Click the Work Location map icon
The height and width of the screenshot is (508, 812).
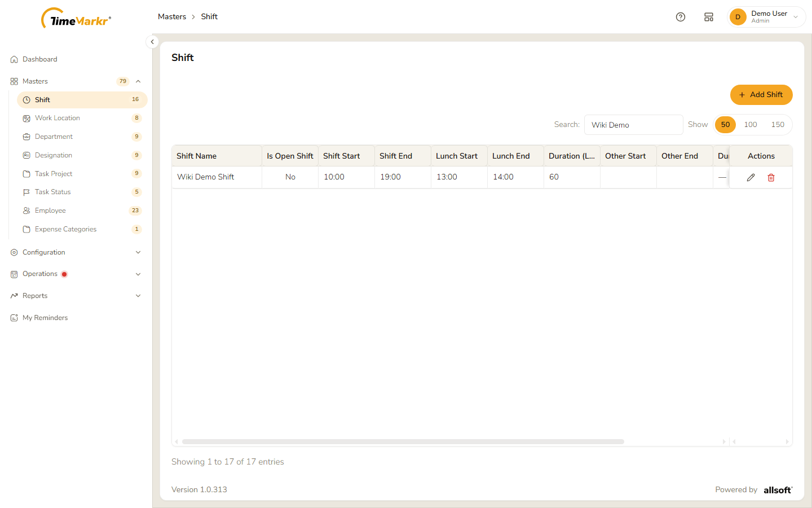[27, 119]
